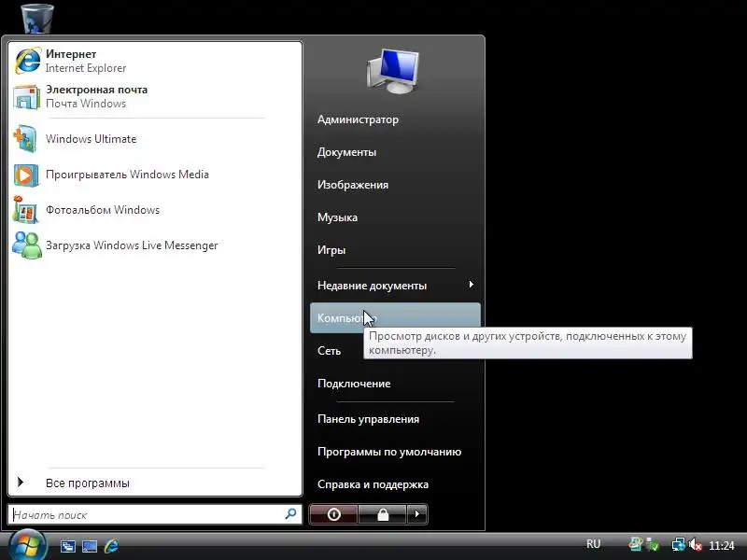Launch Фотоальбом Windows
Image resolution: width=747 pixels, height=560 pixels.
point(155,210)
